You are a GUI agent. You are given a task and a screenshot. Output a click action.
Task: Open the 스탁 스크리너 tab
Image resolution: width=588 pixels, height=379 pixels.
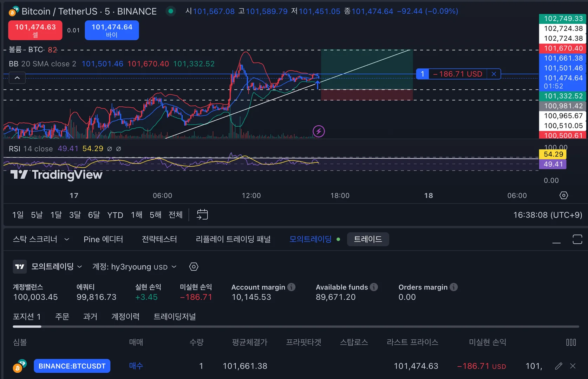pos(35,239)
